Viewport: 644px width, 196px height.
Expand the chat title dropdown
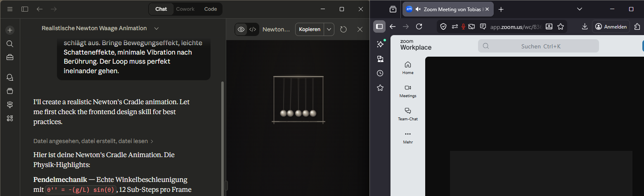click(156, 29)
